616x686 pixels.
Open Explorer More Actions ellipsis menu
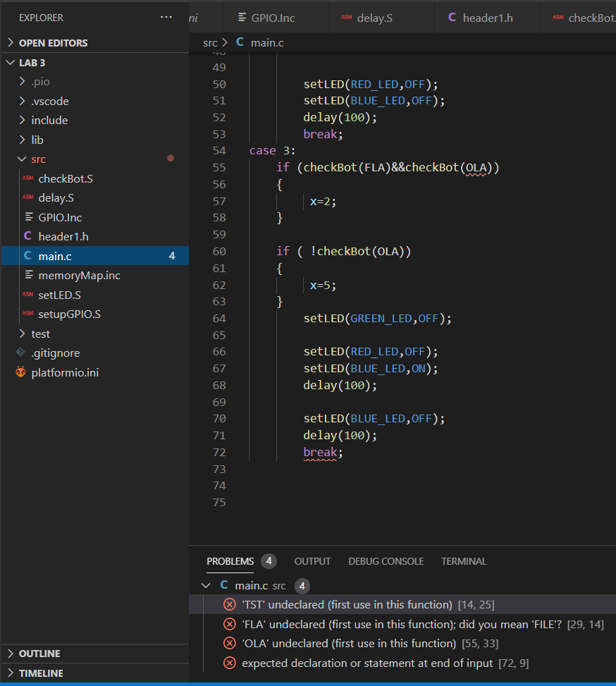coord(166,17)
